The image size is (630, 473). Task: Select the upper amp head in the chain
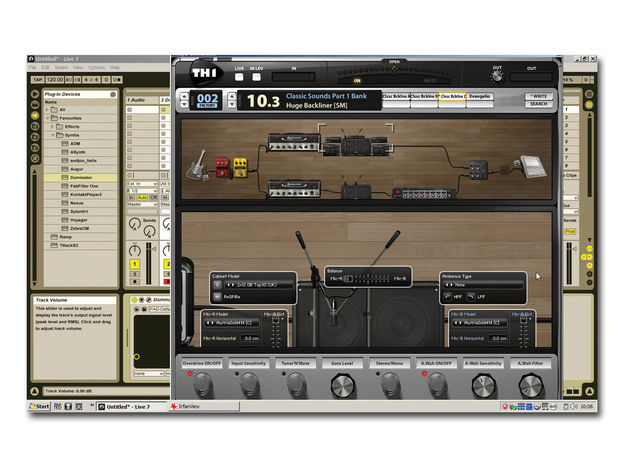(294, 143)
